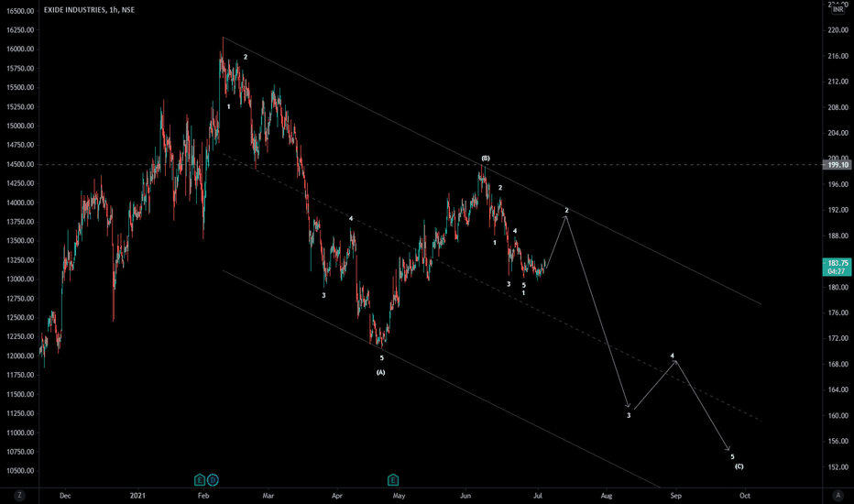Image resolution: width=854 pixels, height=504 pixels.
Task: Click the 152.00 value on right scale
Action: (838, 467)
